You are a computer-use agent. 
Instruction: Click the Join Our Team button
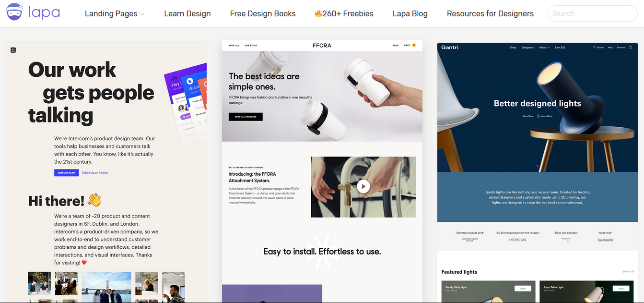tap(66, 173)
